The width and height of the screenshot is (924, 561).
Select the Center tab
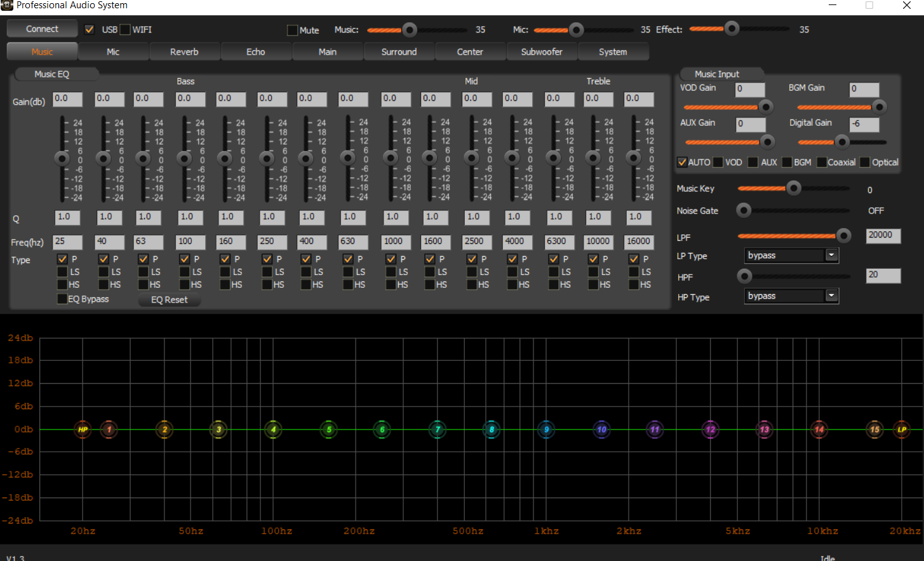[x=470, y=51]
